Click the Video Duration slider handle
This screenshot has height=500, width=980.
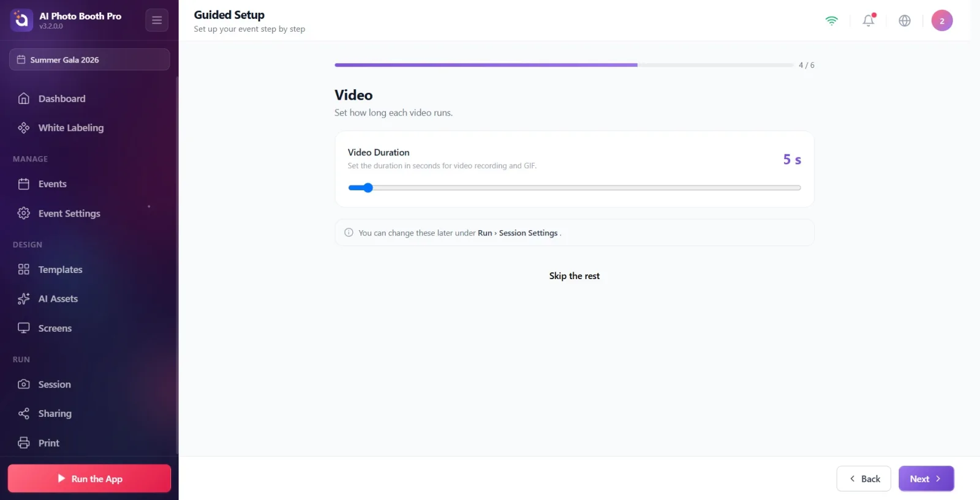(x=367, y=188)
